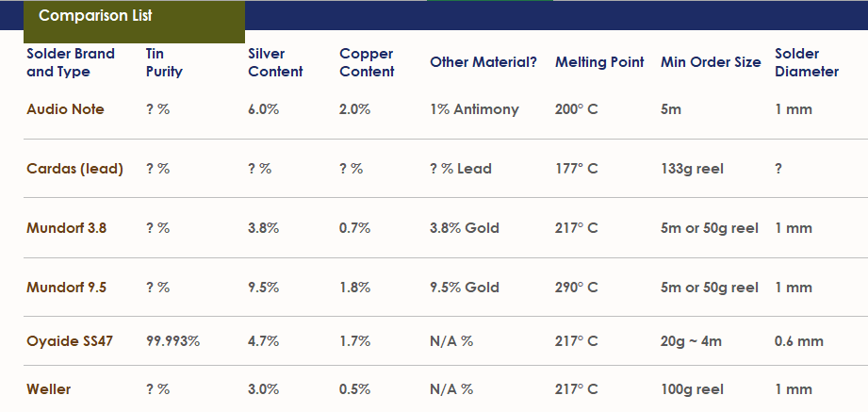
Task: Click the 1% Antimony cell
Action: click(474, 109)
